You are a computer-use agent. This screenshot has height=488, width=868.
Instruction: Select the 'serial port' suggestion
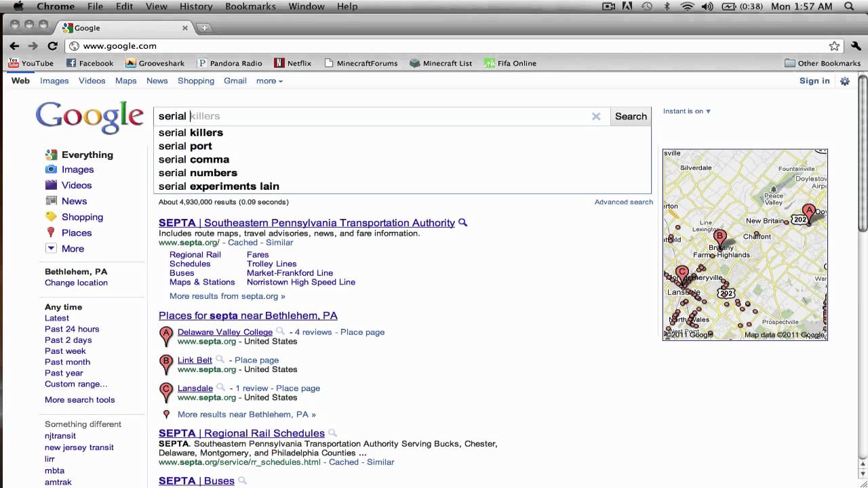(x=402, y=146)
